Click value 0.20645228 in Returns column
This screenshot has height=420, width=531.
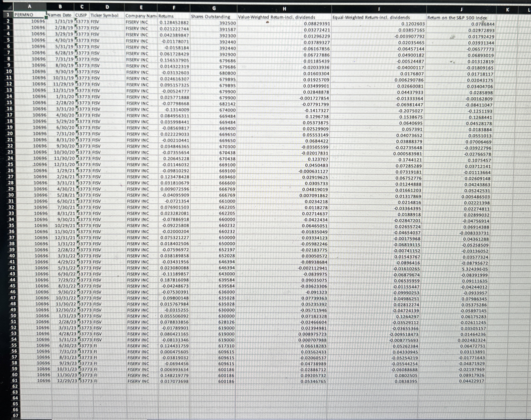tap(176, 159)
